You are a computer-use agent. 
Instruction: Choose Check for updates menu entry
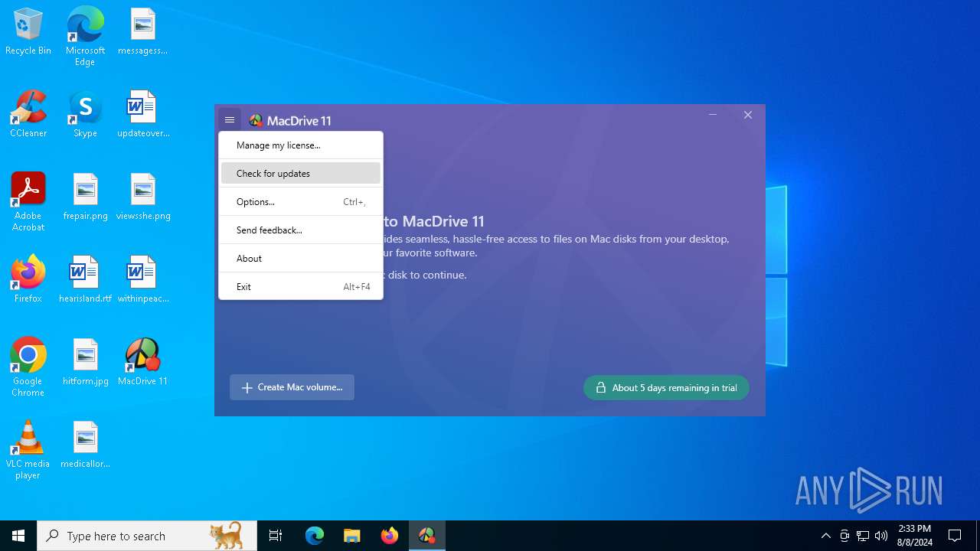tap(301, 174)
